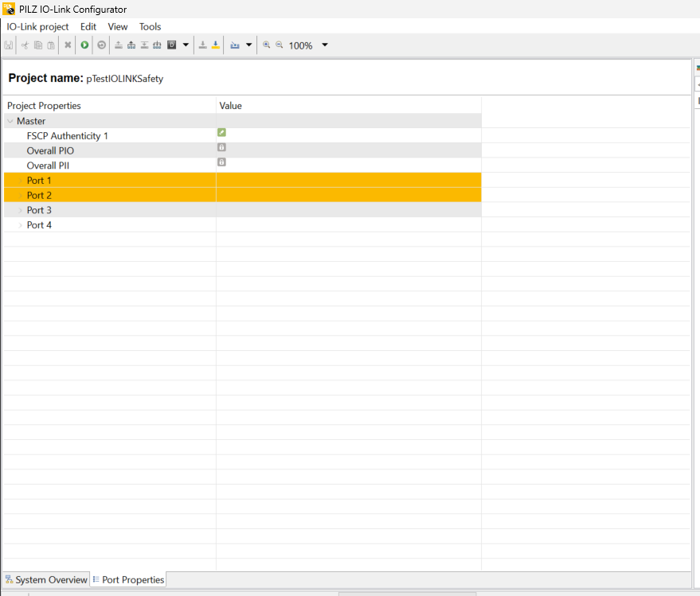The image size is (700, 596).
Task: Click the grey circular reset icon
Action: click(x=102, y=45)
